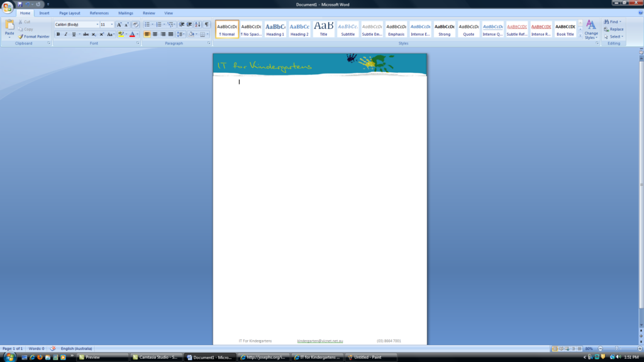Click the Format Painter tool

[x=34, y=36]
